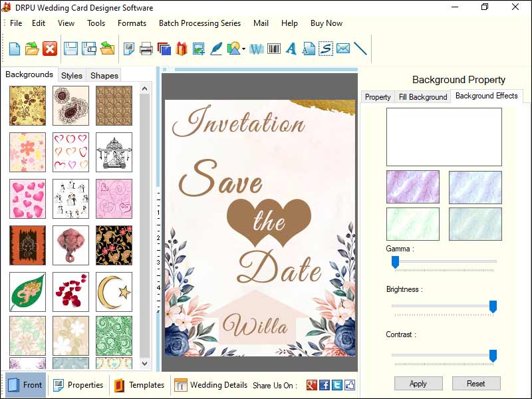The width and height of the screenshot is (532, 399).
Task: Open the Edit menu
Action: point(39,23)
